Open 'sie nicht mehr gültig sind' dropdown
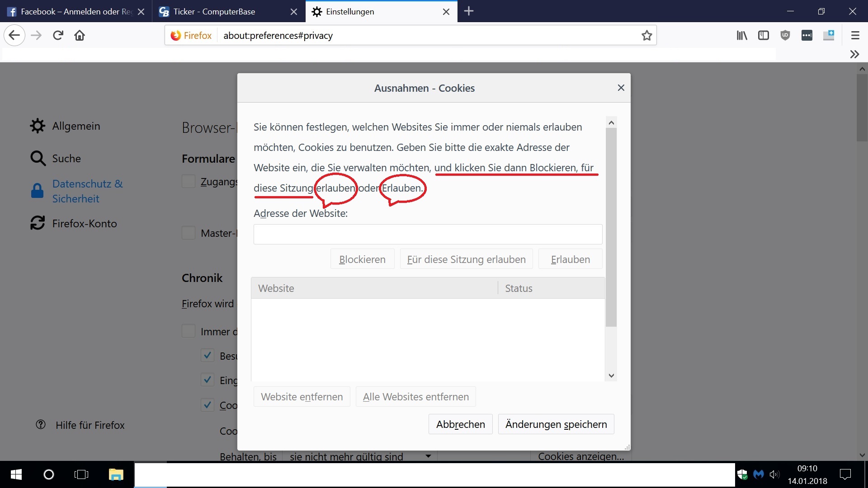The height and width of the screenshot is (488, 868). 359,456
